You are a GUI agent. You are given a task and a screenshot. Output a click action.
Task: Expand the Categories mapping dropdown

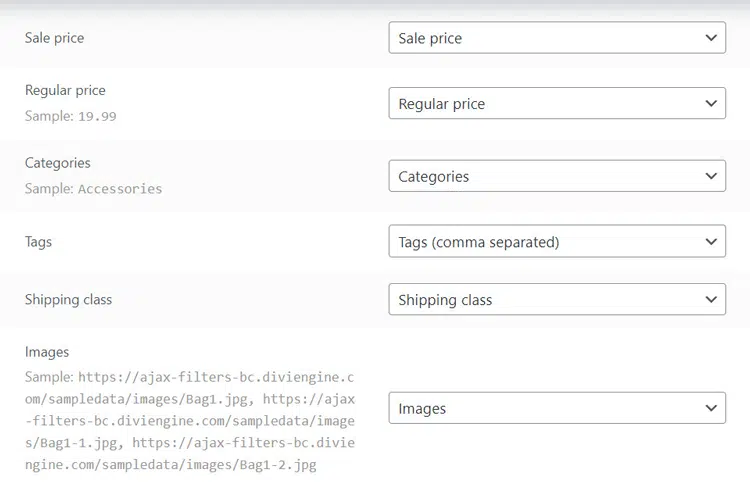click(557, 176)
